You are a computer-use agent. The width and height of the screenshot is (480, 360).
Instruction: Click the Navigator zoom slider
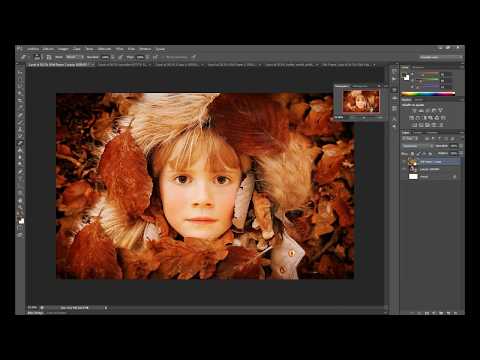coord(363,117)
